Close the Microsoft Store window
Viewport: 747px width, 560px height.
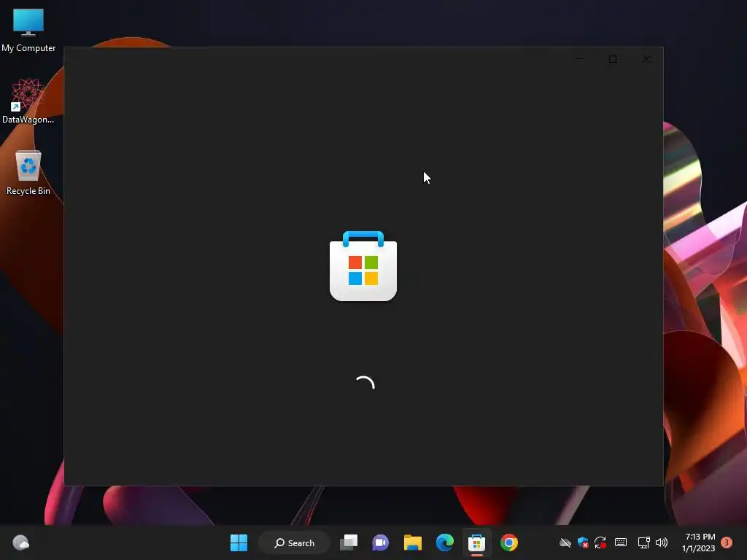pyautogui.click(x=646, y=59)
